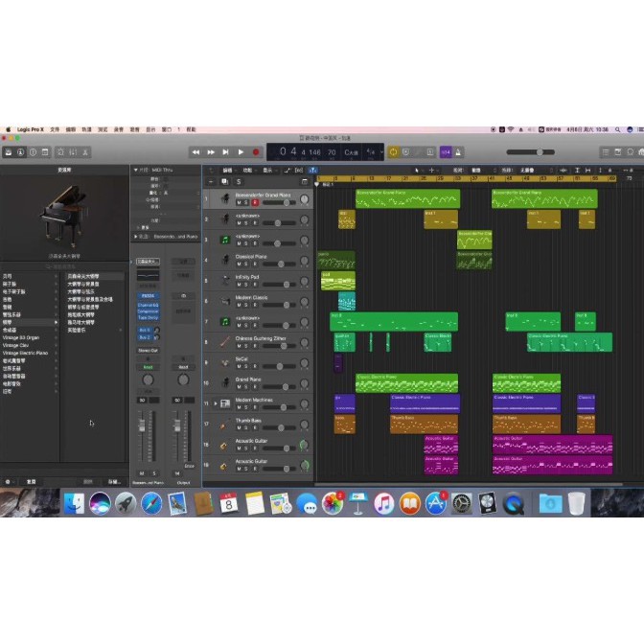644x644 pixels.
Task: Adjust the Acoustic Guitar track 19 volume slider
Action: 279,469
